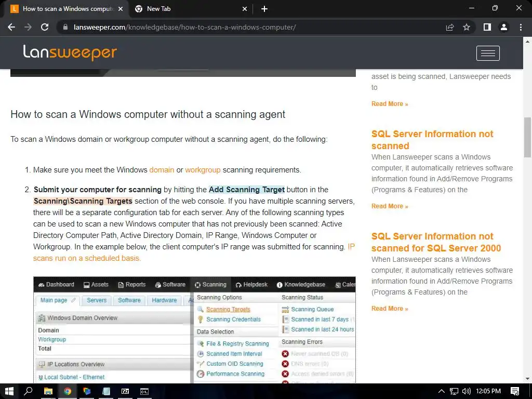Screen dimensions: 532x399
Task: Reload the current page
Action: click(45, 27)
